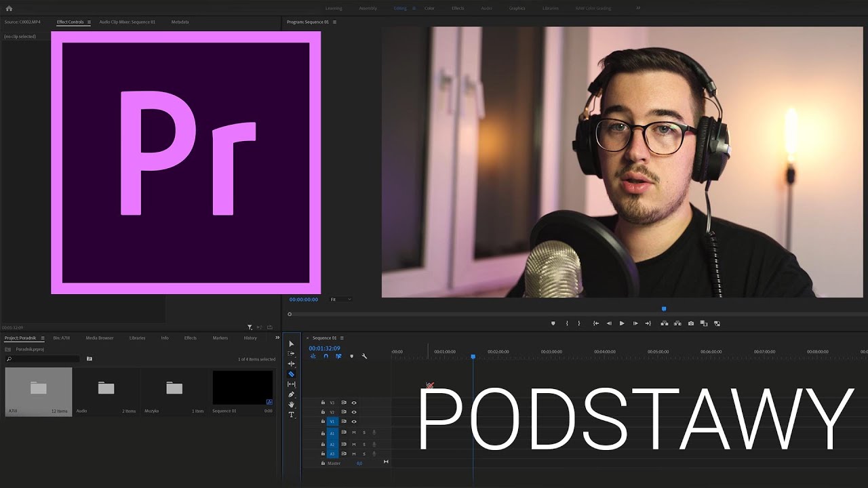Click the project search input field

(x=43, y=359)
